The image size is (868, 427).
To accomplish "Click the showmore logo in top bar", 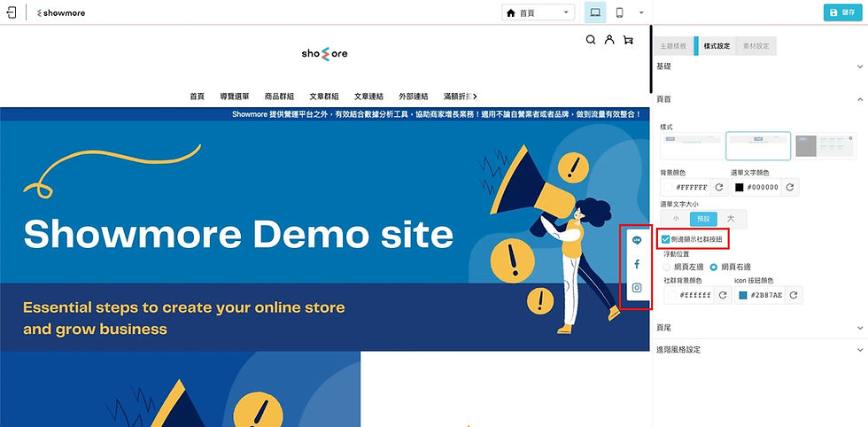I will pos(61,12).
